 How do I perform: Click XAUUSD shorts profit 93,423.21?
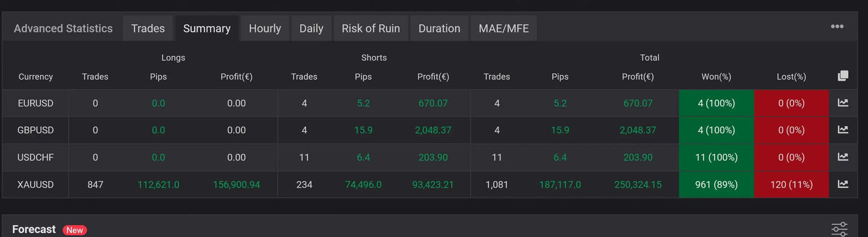432,185
